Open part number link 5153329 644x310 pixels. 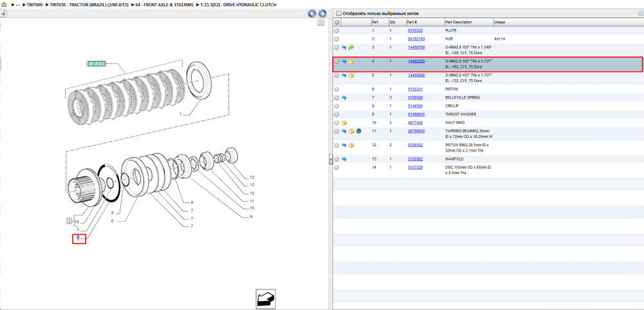point(415,168)
